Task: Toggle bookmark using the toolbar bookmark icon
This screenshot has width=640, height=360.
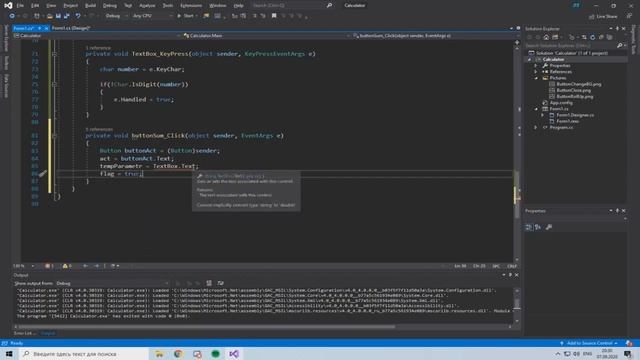Action: point(274,16)
